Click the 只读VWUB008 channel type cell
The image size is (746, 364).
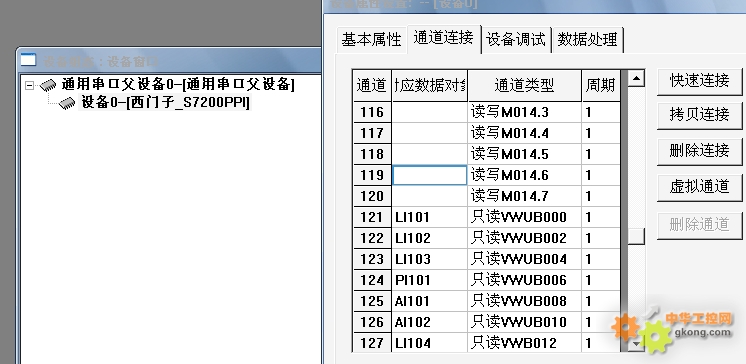524,301
